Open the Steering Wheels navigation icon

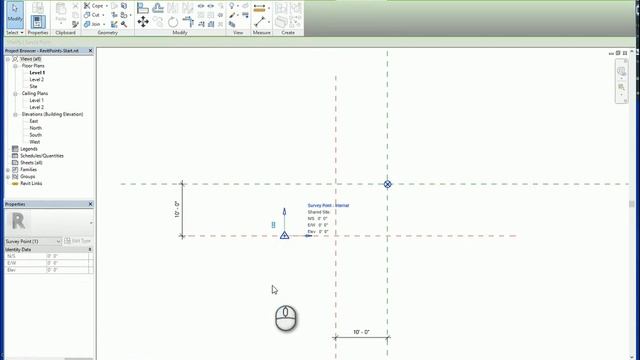click(621, 71)
